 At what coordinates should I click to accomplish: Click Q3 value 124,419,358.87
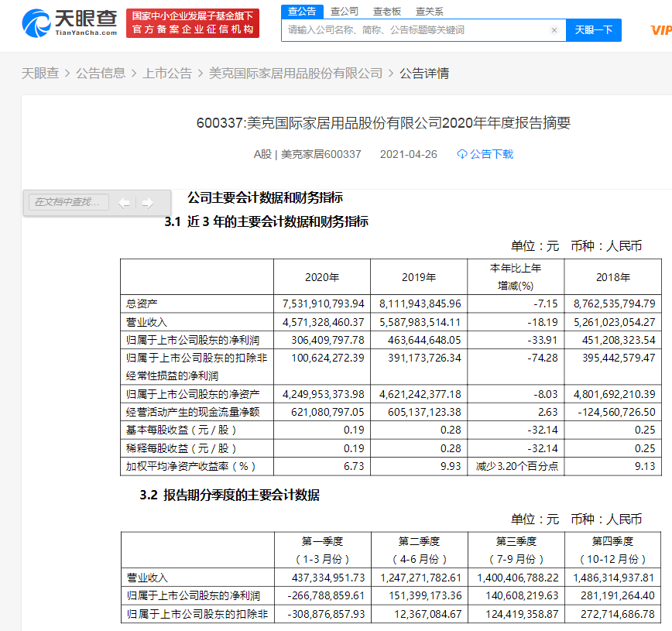coord(522,614)
